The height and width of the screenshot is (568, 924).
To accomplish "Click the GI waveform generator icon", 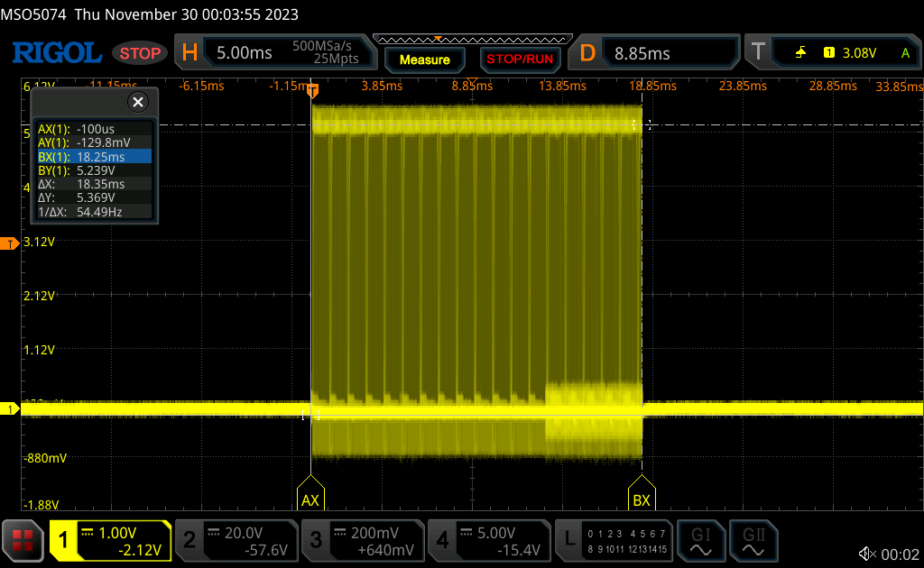I will point(700,541).
